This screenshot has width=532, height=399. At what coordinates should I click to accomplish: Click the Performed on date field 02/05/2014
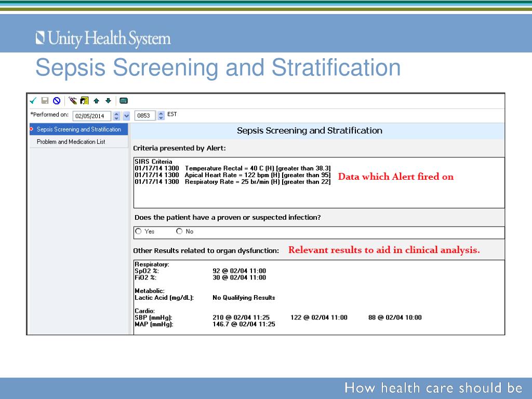[x=91, y=116]
